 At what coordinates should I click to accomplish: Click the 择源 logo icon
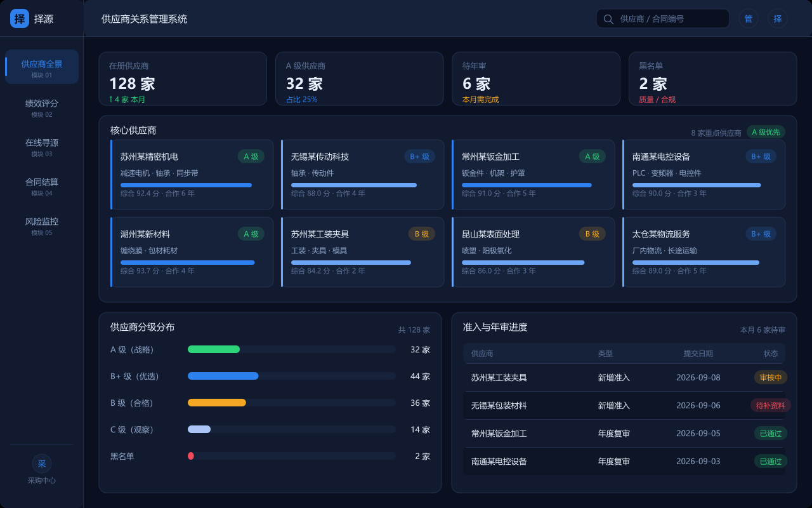tap(20, 18)
